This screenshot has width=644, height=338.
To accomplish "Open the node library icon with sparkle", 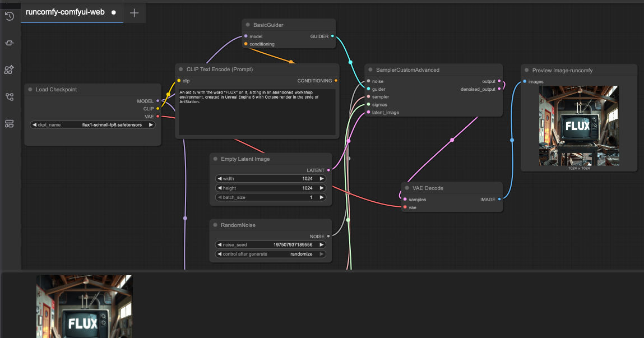I will coord(10,70).
